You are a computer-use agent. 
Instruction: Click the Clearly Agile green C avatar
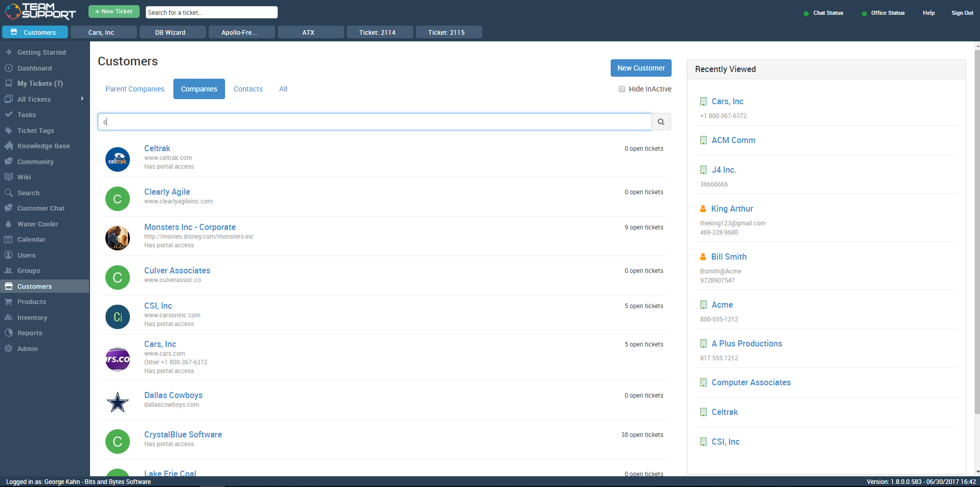[x=118, y=199]
